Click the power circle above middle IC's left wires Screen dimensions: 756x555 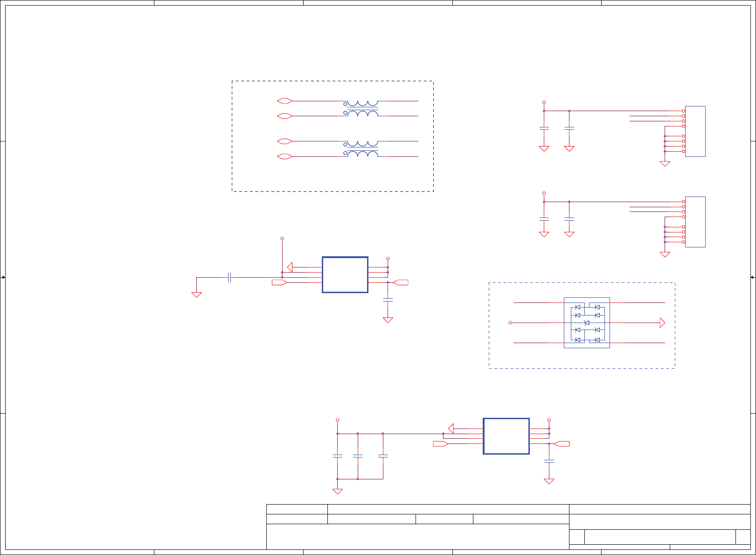282,239
